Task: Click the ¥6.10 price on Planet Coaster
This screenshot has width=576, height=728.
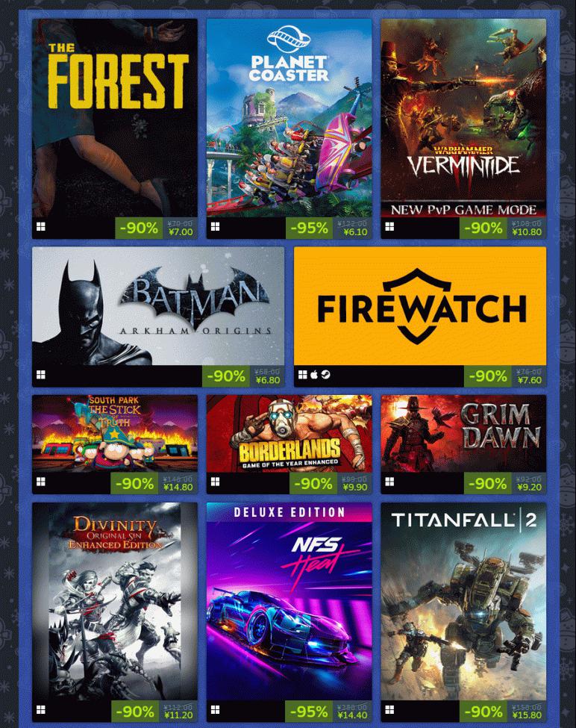Action: click(x=355, y=231)
